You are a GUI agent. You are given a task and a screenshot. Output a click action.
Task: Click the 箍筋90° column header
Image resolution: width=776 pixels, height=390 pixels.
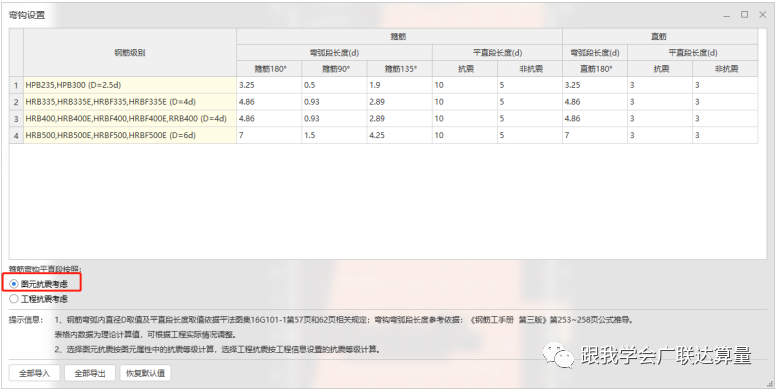coord(335,69)
